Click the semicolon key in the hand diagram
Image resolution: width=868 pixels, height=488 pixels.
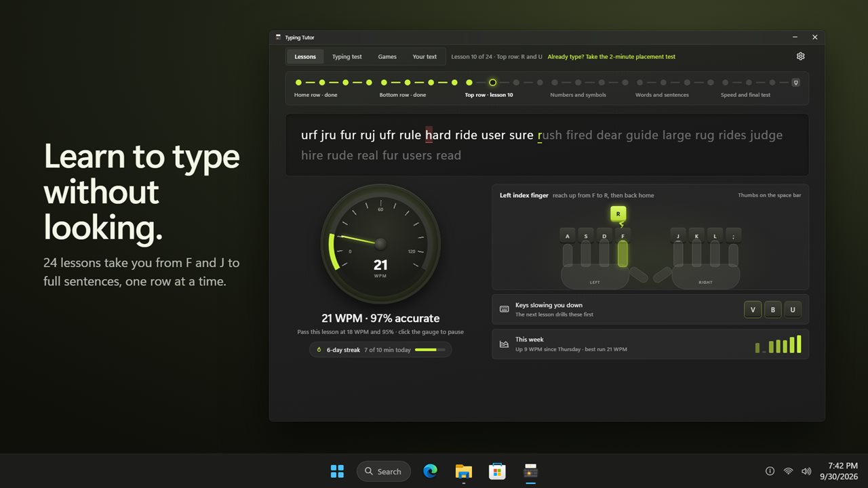coord(732,237)
